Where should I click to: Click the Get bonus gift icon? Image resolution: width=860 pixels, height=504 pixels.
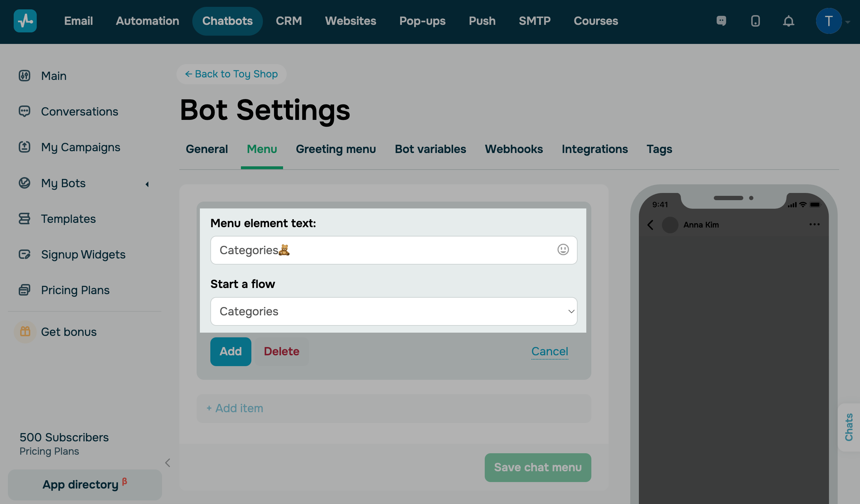[x=25, y=332]
